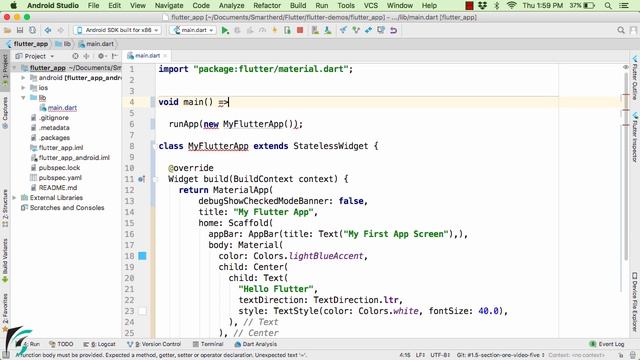Click the hide Project panel icon

(x=115, y=56)
